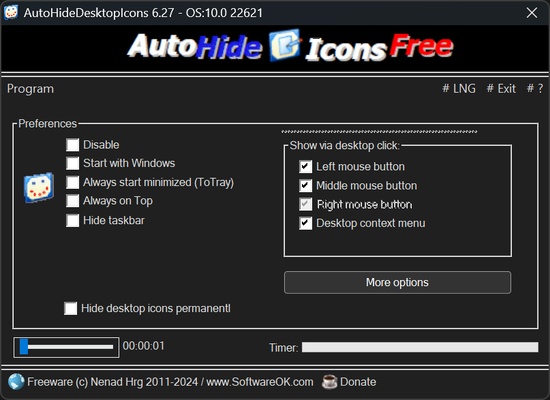Uncheck Left mouse button
The height and width of the screenshot is (400, 550).
click(x=306, y=166)
